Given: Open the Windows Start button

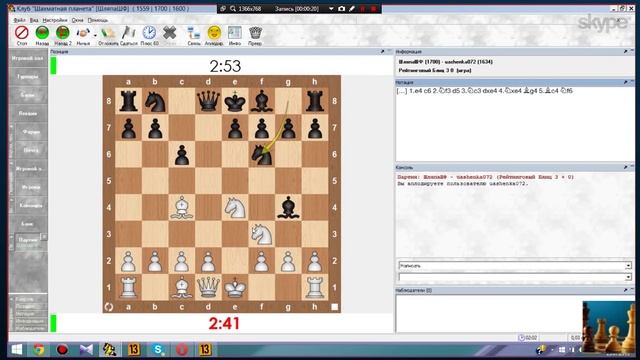Looking at the screenshot, I should pyautogui.click(x=17, y=350).
